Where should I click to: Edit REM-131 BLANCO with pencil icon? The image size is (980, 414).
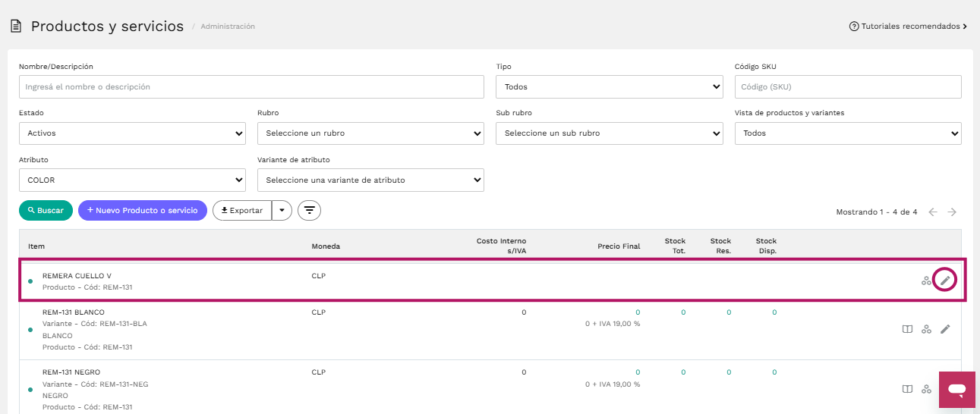945,329
